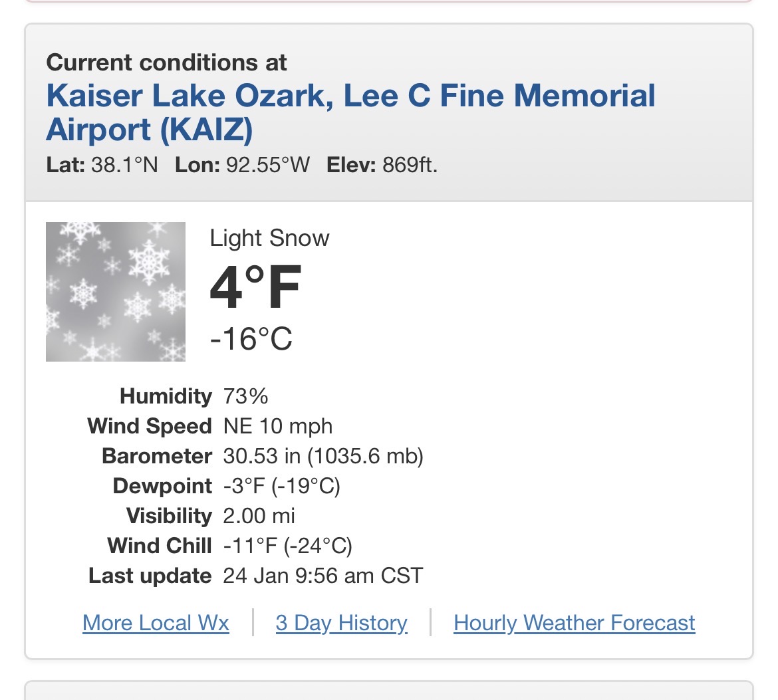This screenshot has width=778, height=700.
Task: Click the large 4°F temperature reading
Action: (255, 288)
